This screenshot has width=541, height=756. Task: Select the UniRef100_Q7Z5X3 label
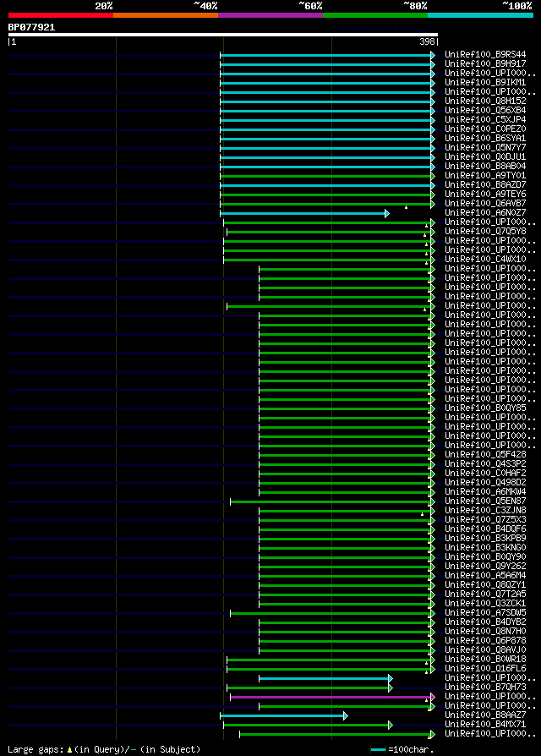pos(485,520)
